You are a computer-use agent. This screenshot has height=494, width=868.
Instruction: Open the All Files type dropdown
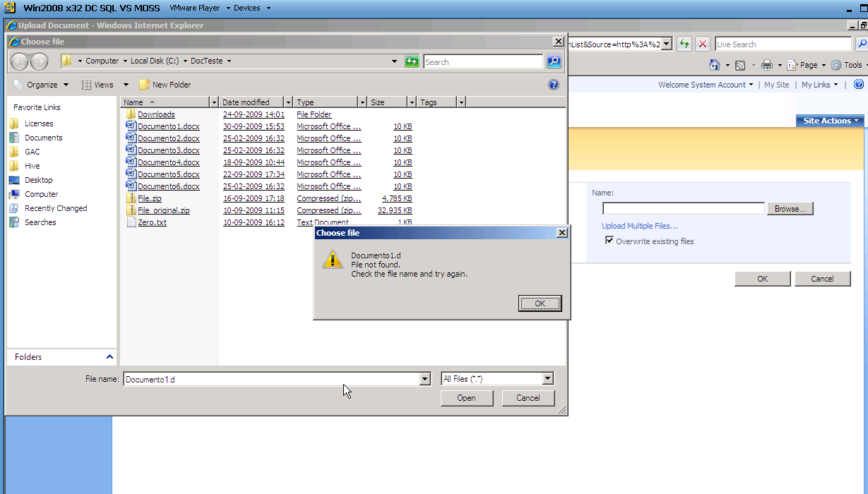click(547, 379)
